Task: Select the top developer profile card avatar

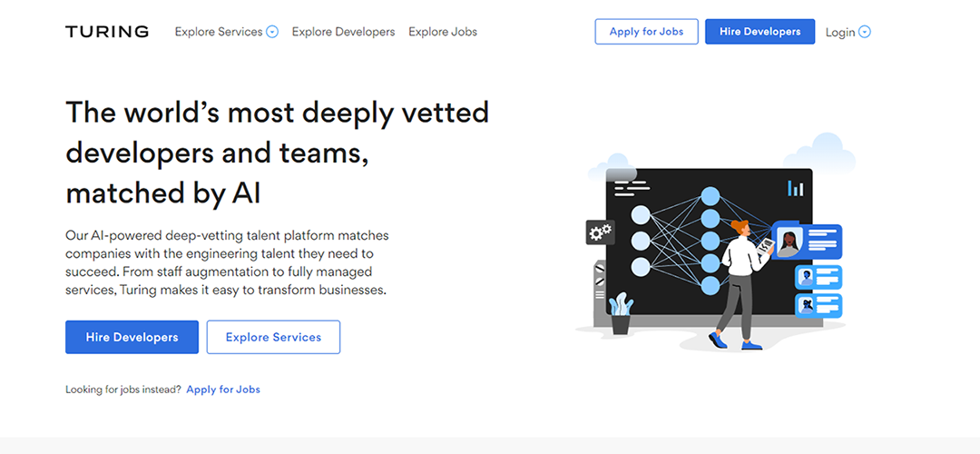Action: coord(789,242)
